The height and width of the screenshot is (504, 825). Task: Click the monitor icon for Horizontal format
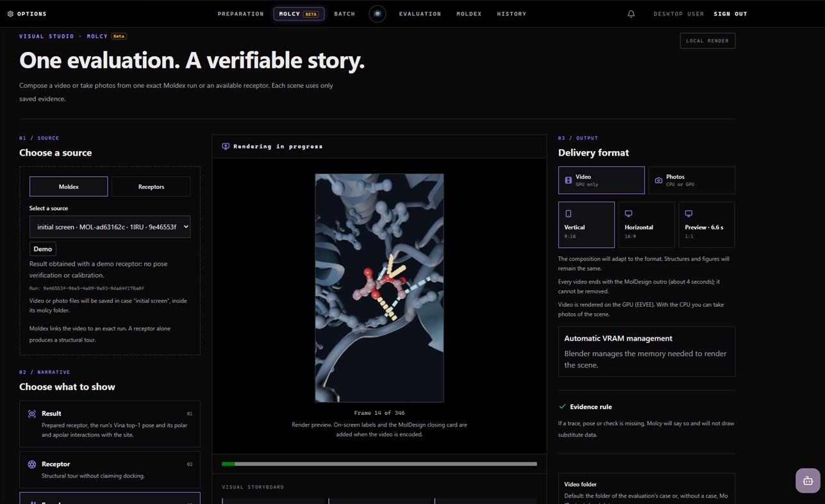[x=628, y=213]
